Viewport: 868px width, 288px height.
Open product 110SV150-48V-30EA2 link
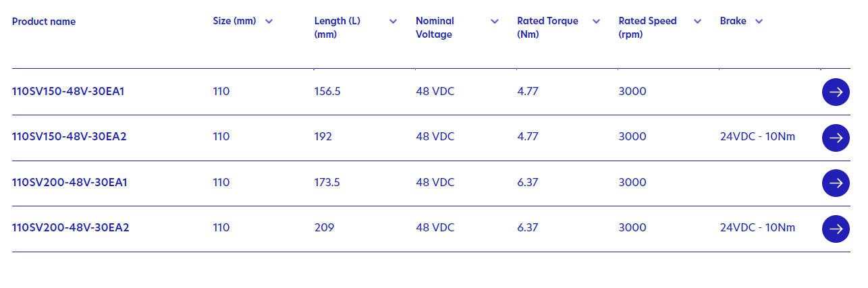click(70, 136)
